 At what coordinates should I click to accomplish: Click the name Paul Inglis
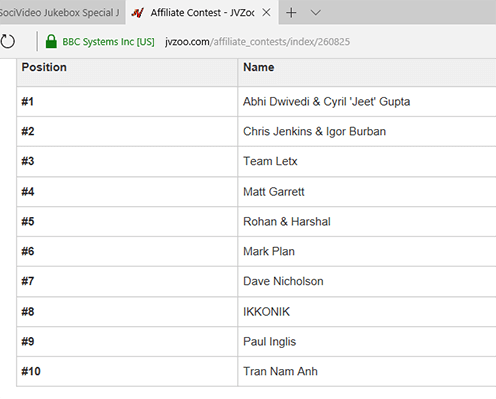coord(269,342)
